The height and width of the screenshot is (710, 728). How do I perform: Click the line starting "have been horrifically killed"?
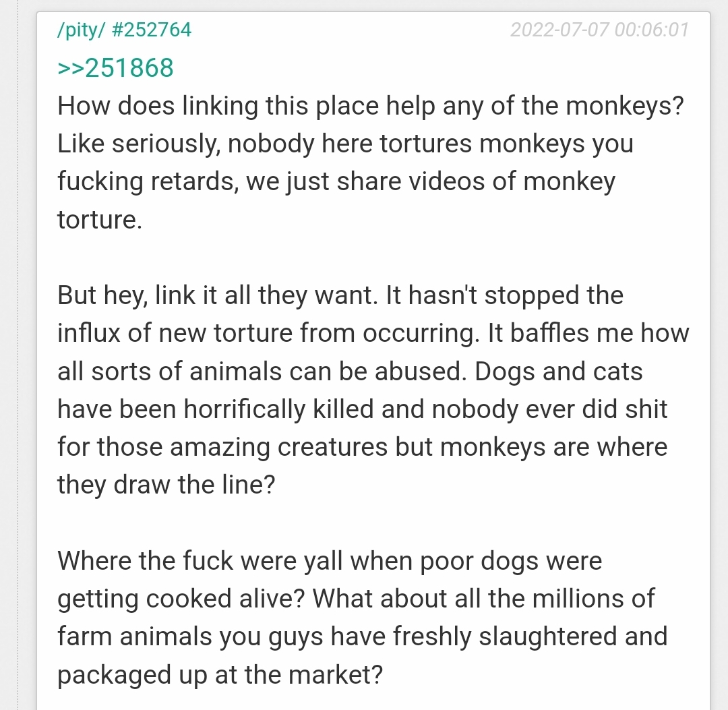click(362, 409)
